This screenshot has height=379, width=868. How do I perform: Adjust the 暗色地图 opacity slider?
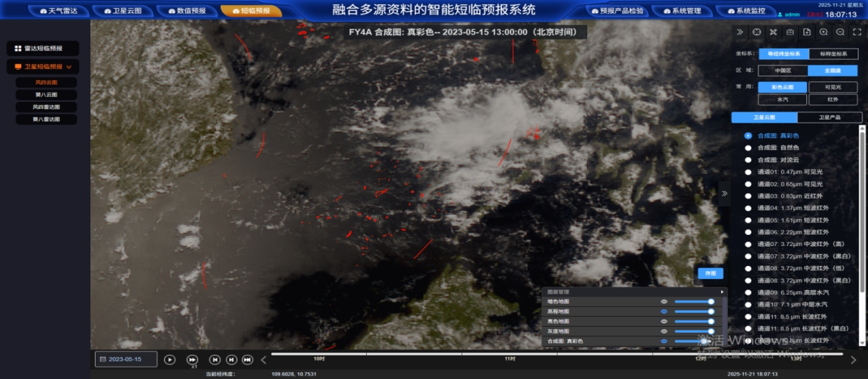point(693,302)
